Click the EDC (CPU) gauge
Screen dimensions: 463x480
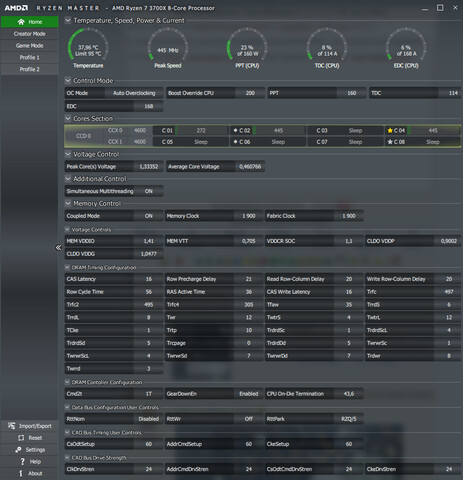point(406,48)
